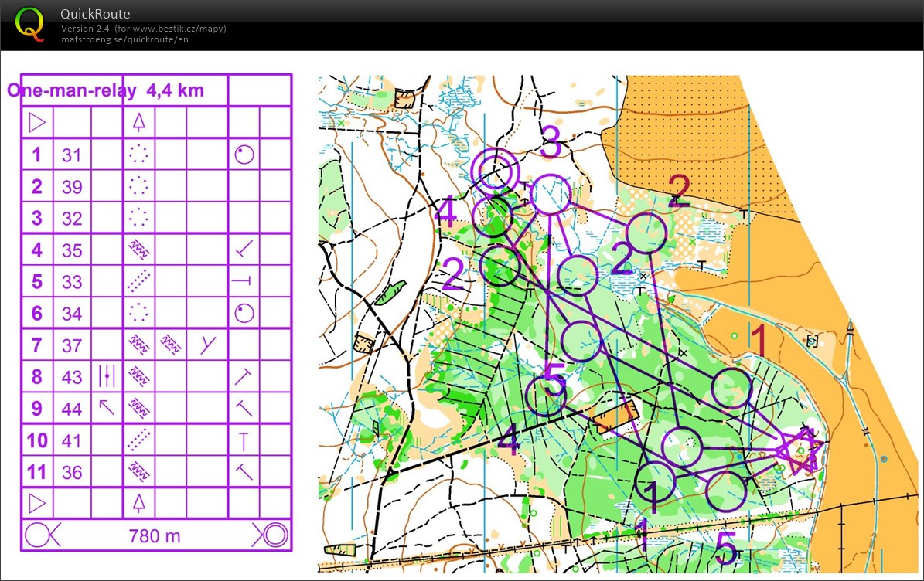
Task: Click the star-shaped start marker on the map
Action: [799, 450]
